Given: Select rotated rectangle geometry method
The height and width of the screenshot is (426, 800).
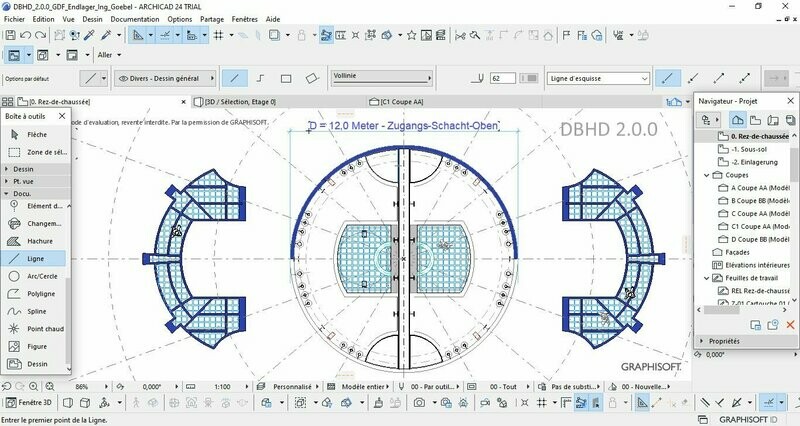Looking at the screenshot, I should tap(312, 79).
